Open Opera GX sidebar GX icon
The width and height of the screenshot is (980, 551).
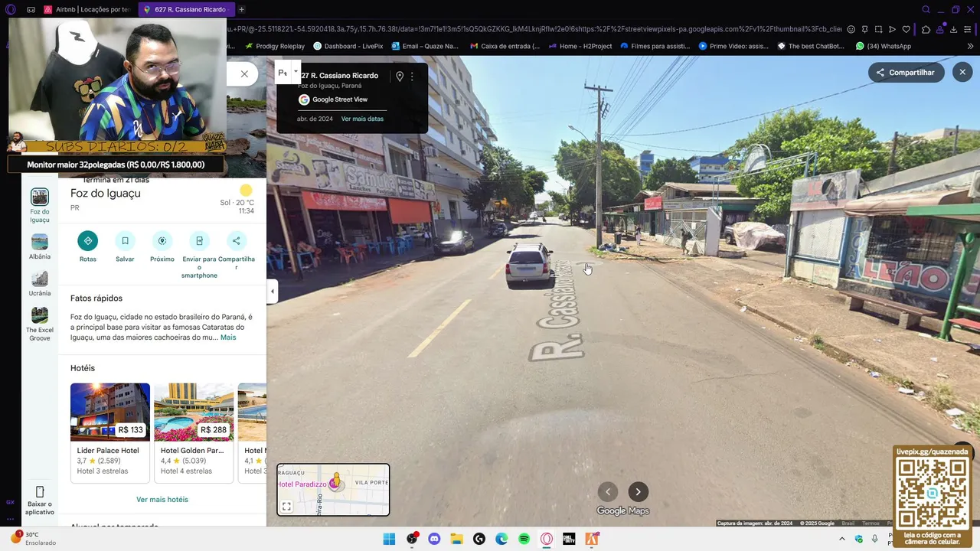pyautogui.click(x=10, y=502)
